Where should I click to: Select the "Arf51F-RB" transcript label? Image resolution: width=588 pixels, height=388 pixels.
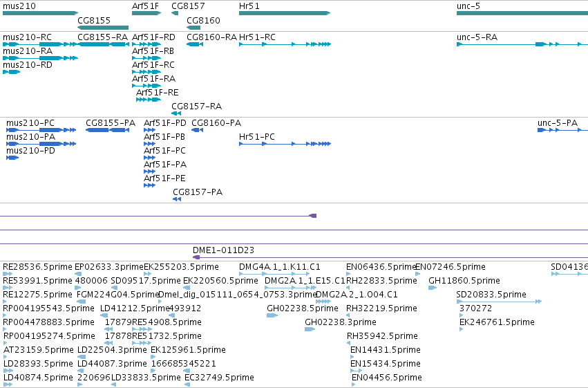153,51
